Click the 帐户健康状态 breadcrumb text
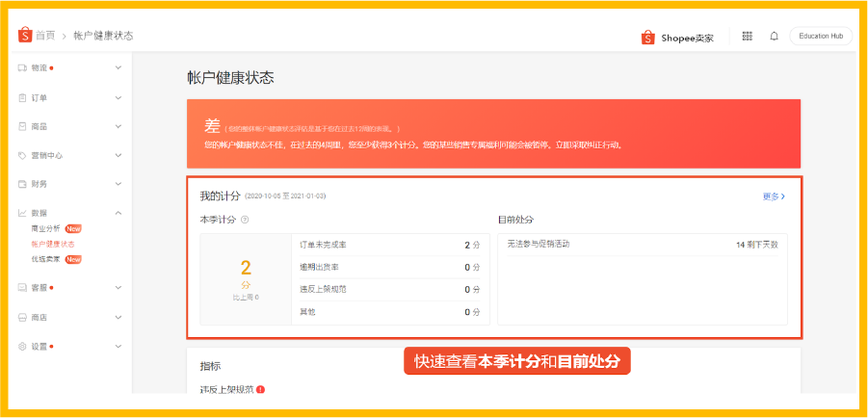The height and width of the screenshot is (418, 868). pos(103,36)
